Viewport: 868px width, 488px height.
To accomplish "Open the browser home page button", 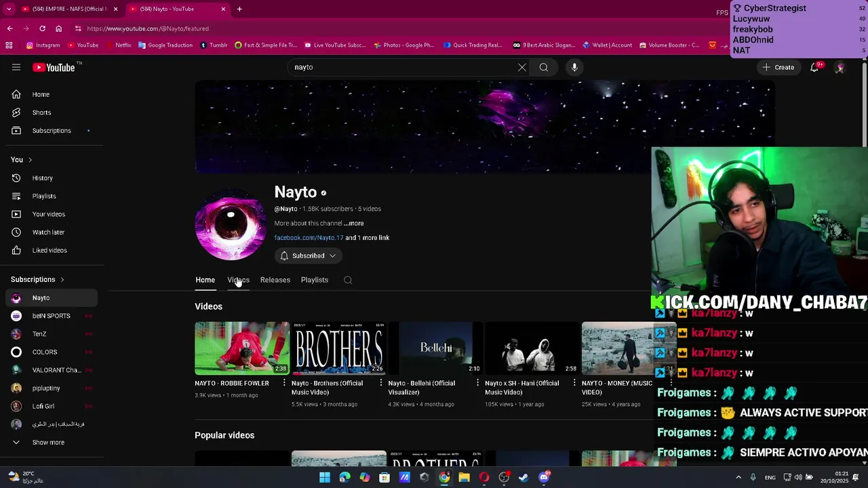I will click(x=58, y=28).
